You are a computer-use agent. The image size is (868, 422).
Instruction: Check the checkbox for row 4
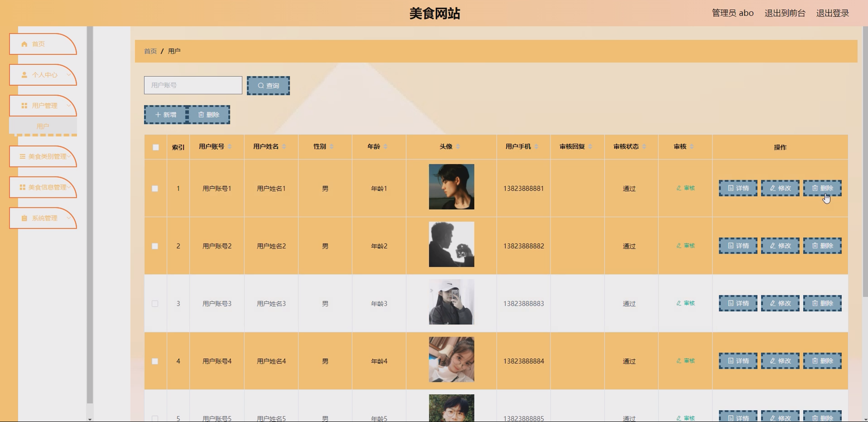click(155, 361)
